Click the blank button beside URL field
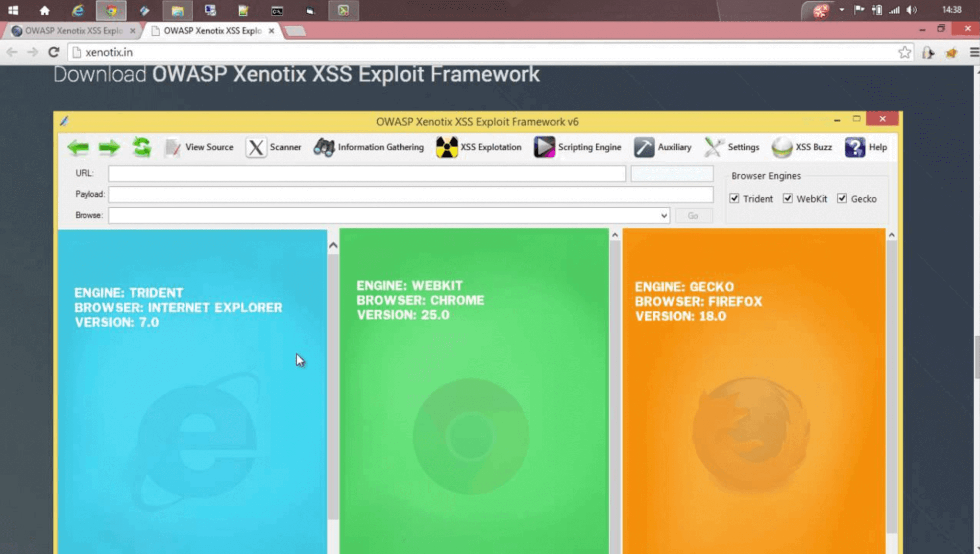 click(672, 174)
